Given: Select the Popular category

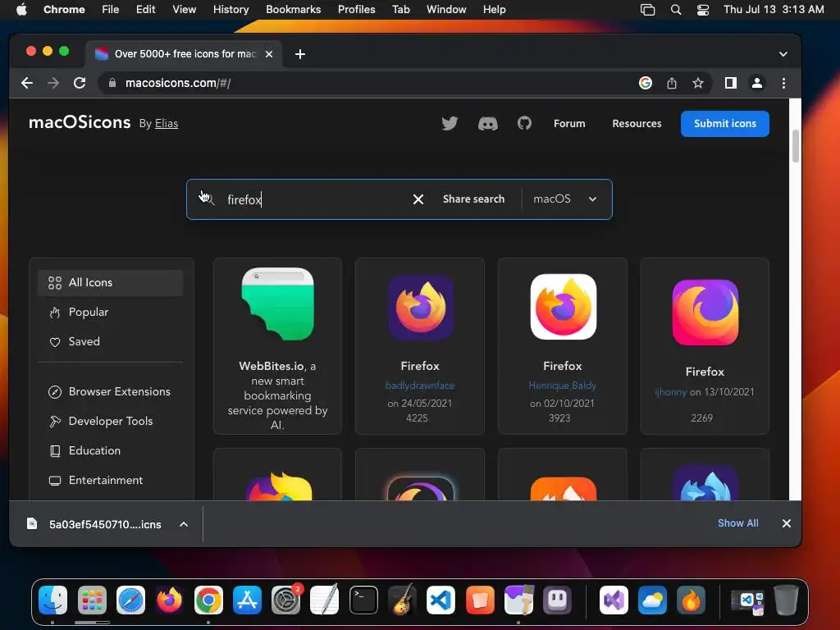Looking at the screenshot, I should (111, 312).
